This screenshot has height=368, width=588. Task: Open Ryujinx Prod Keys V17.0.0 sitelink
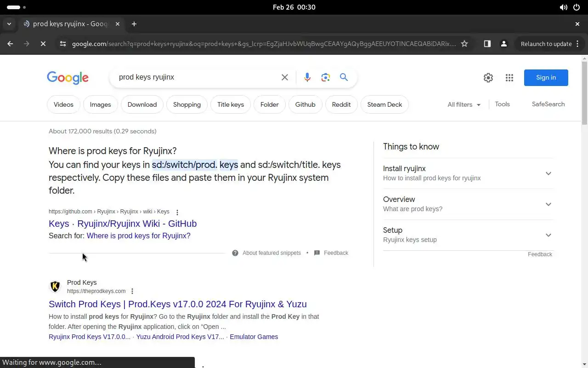pyautogui.click(x=90, y=337)
